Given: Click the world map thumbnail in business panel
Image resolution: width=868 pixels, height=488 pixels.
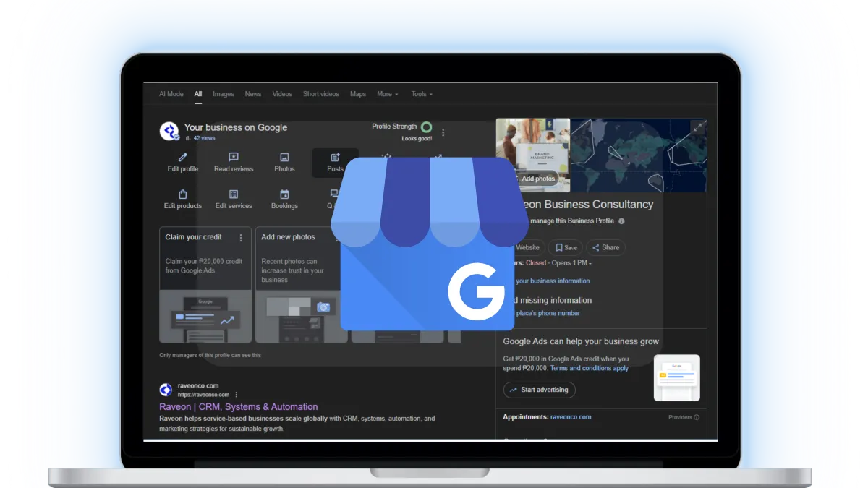Looking at the screenshot, I should [638, 155].
